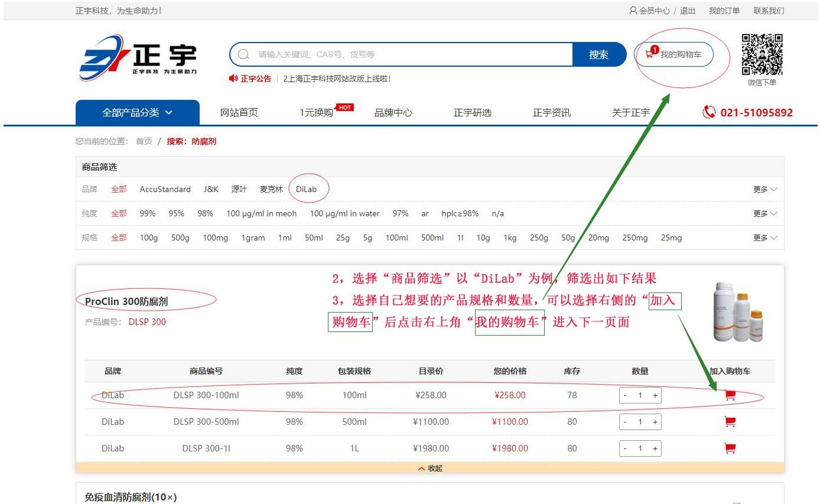This screenshot has height=504, width=820.
Task: Filter purity by hplc≥98%
Action: tap(460, 213)
